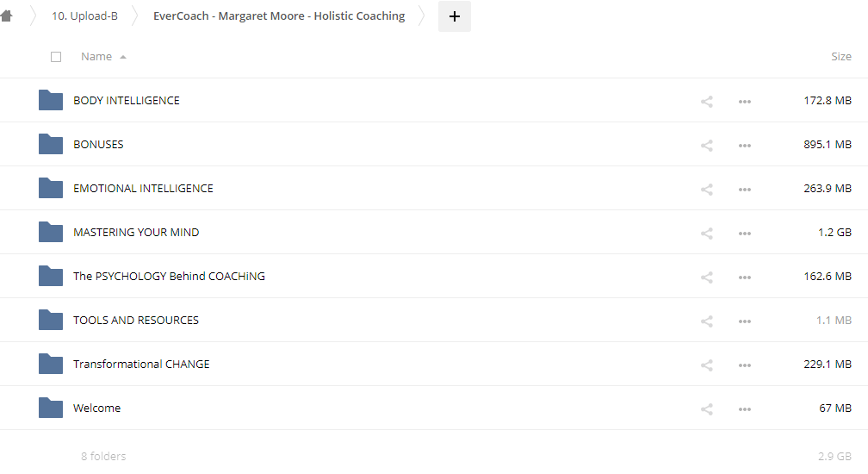Image resolution: width=868 pixels, height=474 pixels.
Task: Open more actions for EMOTIONAL INTELLIGENCE
Action: [x=745, y=189]
